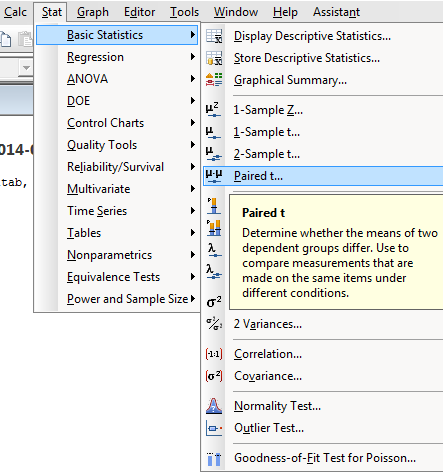Open the Editor menu
This screenshot has height=475, width=443.
(139, 12)
